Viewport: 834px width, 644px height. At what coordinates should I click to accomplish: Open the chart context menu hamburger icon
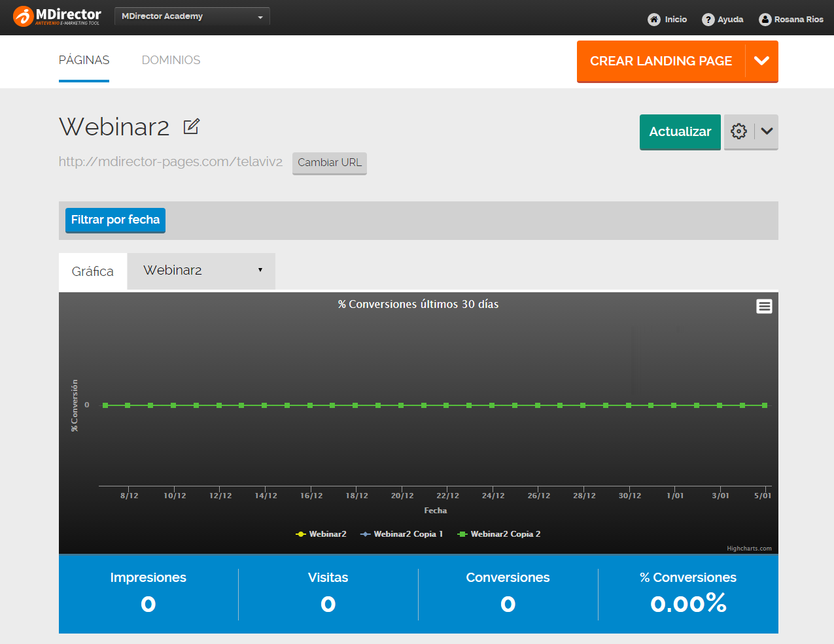(x=764, y=306)
